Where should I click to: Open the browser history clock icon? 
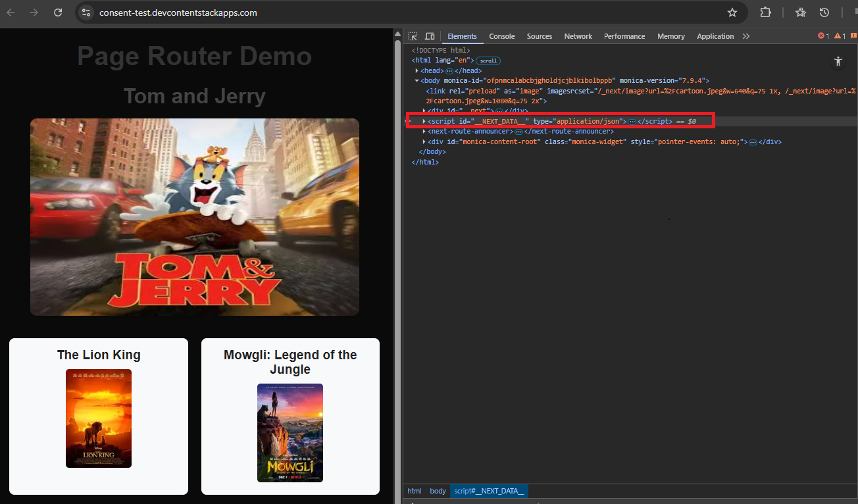click(x=824, y=13)
